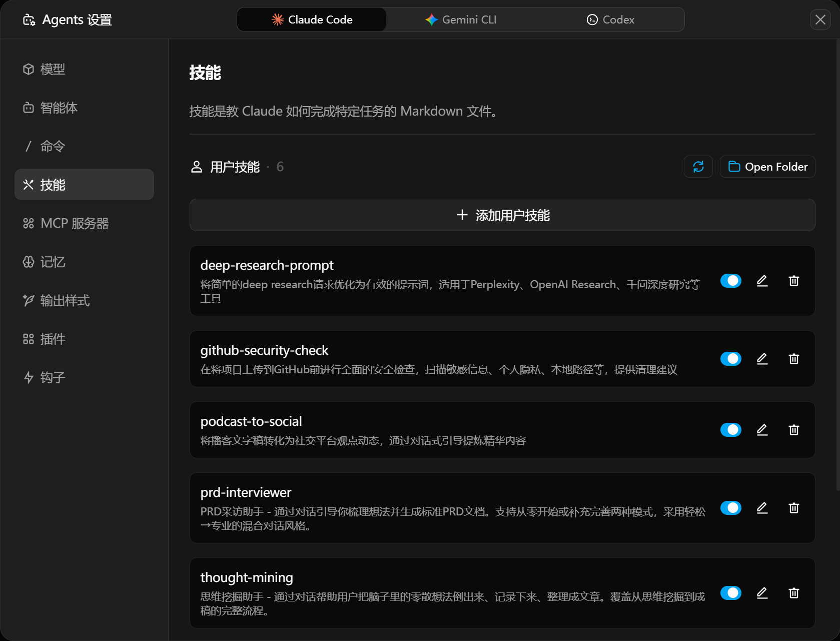Delete the prd-interviewer skill
Viewport: 840px width, 641px height.
click(793, 508)
